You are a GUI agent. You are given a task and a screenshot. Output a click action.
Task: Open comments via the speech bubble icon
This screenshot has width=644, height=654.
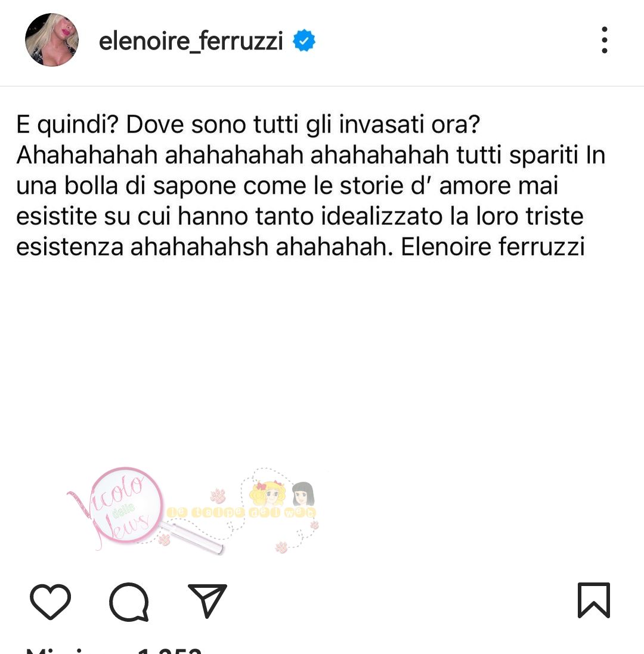tap(129, 602)
